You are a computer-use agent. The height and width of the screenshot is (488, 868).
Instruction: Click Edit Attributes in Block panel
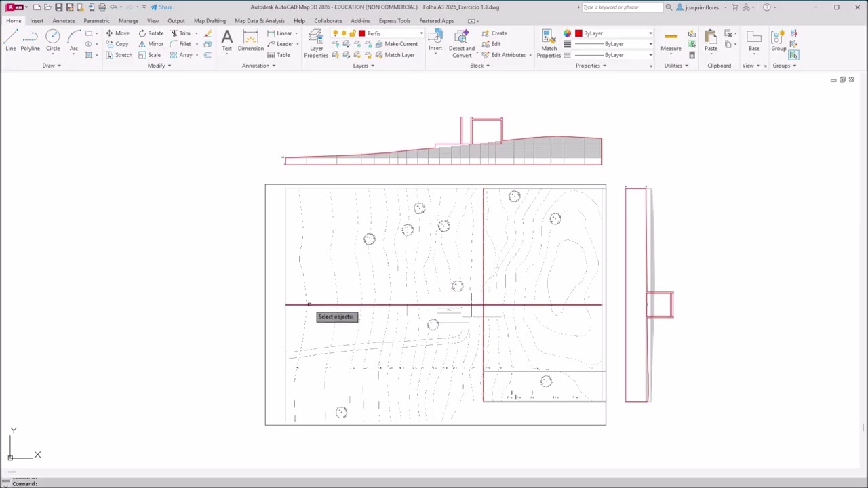click(504, 55)
